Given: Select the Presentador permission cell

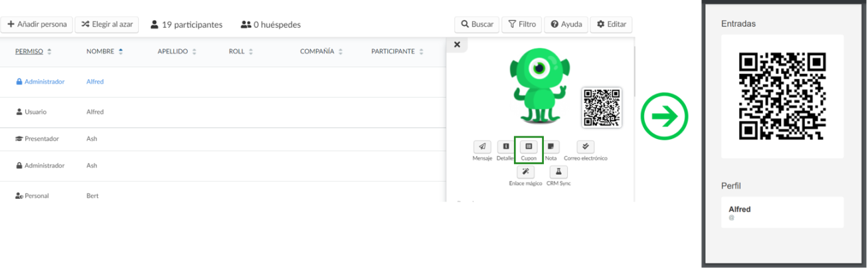Looking at the screenshot, I should coord(37,138).
